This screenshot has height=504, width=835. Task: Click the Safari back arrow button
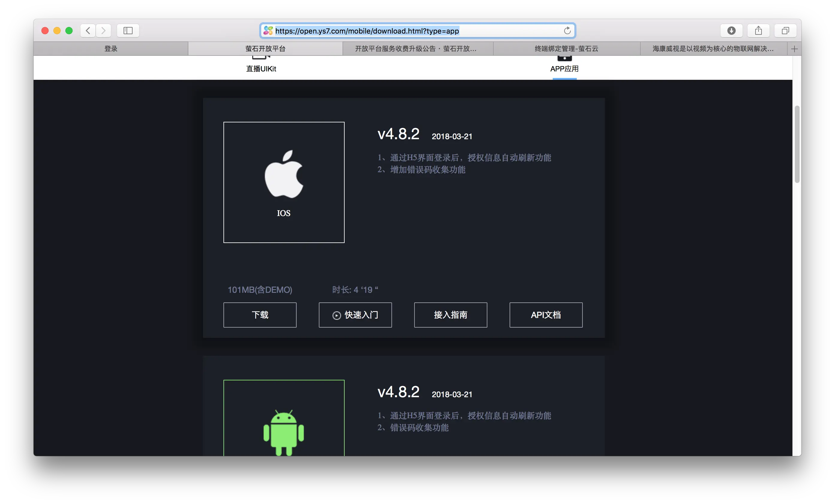[88, 31]
